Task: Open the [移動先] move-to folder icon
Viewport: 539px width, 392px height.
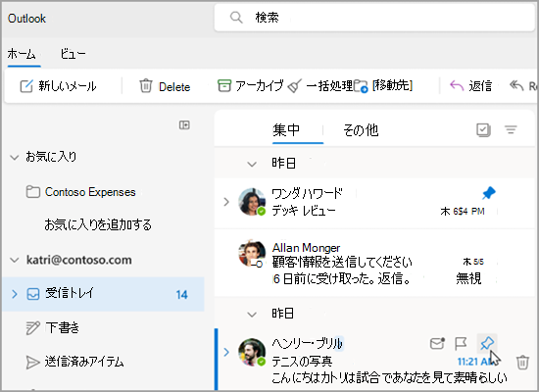Action: [x=361, y=86]
